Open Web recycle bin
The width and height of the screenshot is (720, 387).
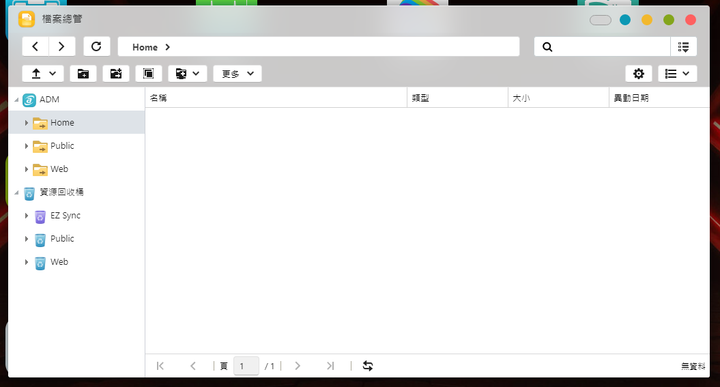(59, 262)
